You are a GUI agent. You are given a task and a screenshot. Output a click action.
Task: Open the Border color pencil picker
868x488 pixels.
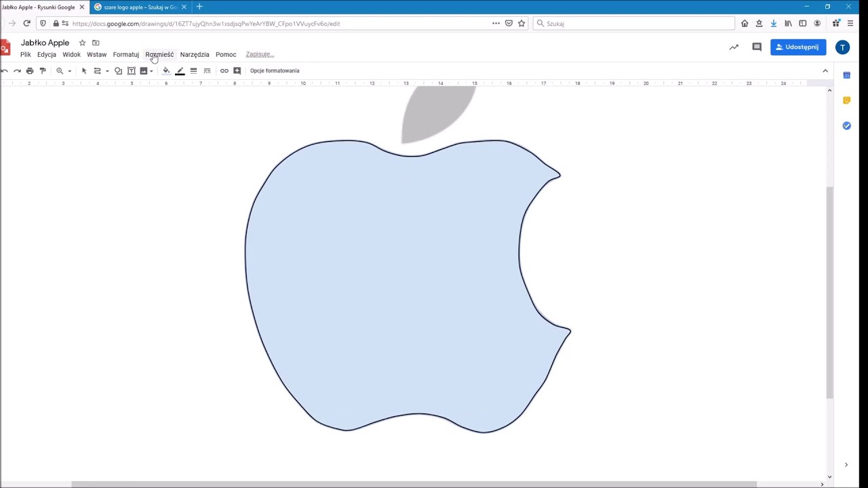(x=180, y=70)
